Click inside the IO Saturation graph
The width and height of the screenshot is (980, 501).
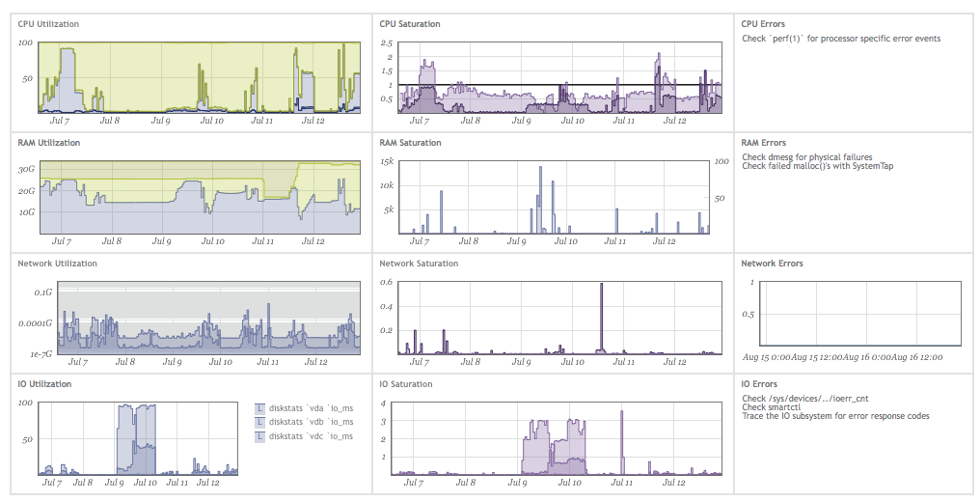pyautogui.click(x=559, y=438)
